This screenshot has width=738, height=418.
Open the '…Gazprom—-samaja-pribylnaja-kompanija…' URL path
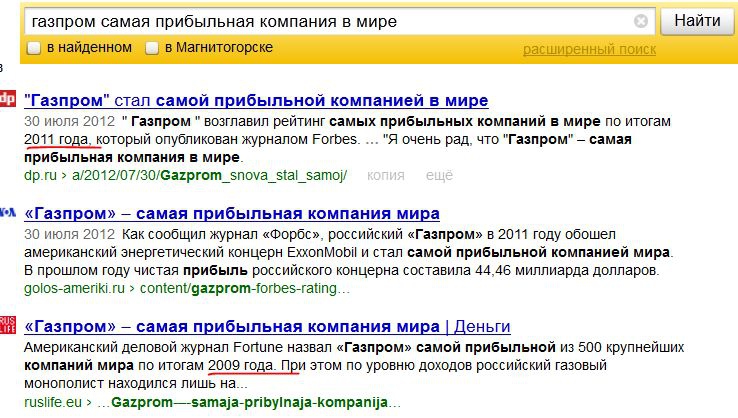249,402
